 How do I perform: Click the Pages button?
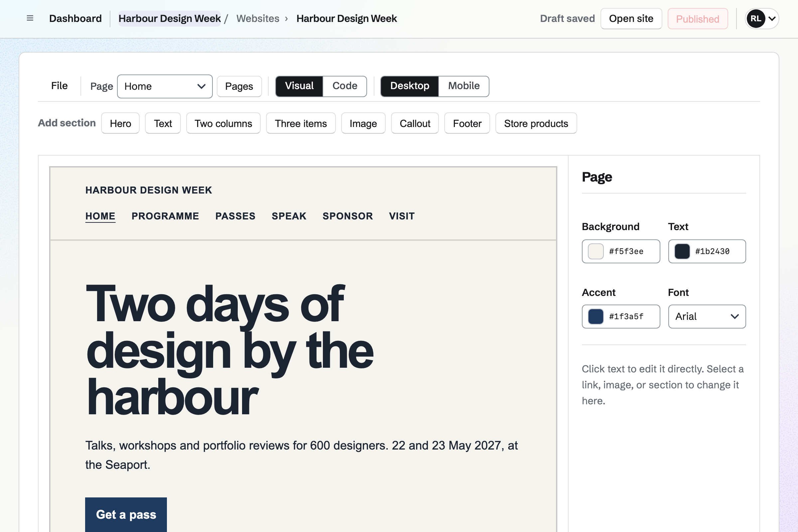pos(239,86)
